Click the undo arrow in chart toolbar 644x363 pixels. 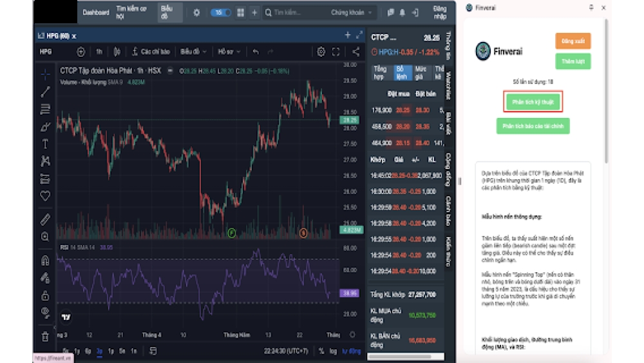click(x=256, y=52)
